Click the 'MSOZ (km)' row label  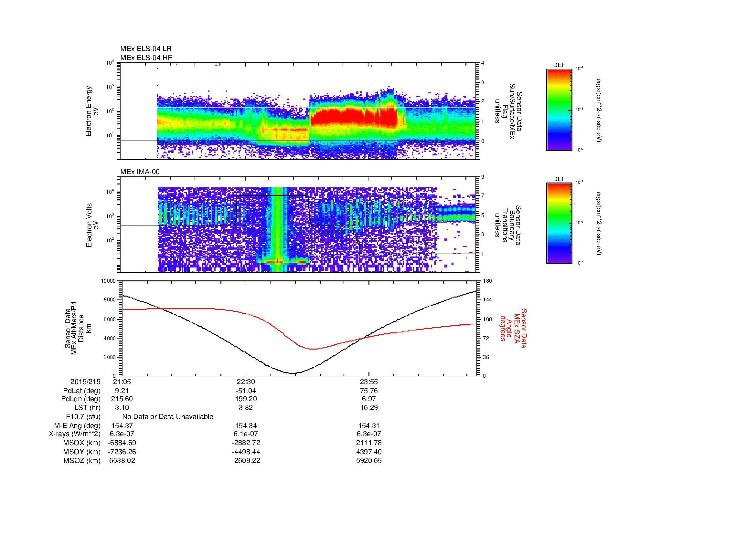click(x=82, y=461)
